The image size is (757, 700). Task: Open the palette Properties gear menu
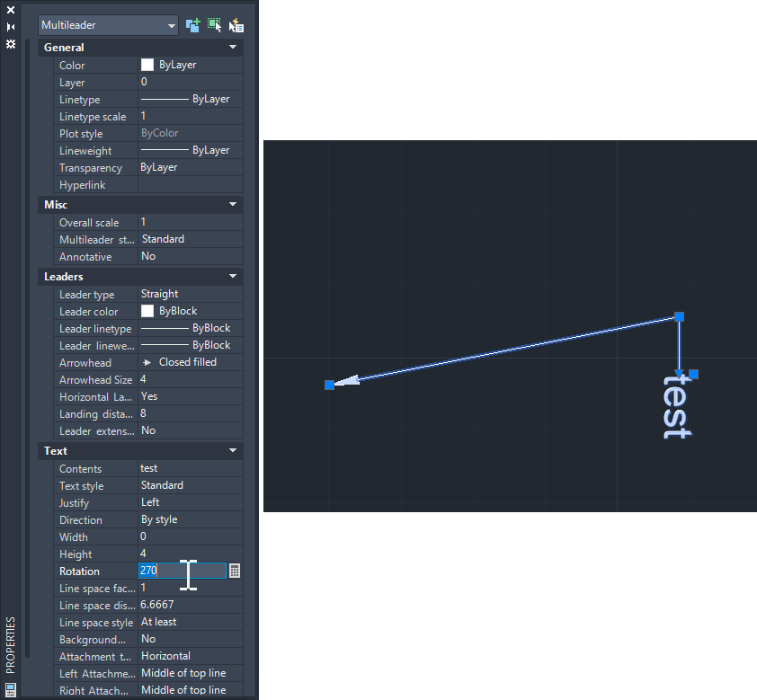tap(11, 43)
